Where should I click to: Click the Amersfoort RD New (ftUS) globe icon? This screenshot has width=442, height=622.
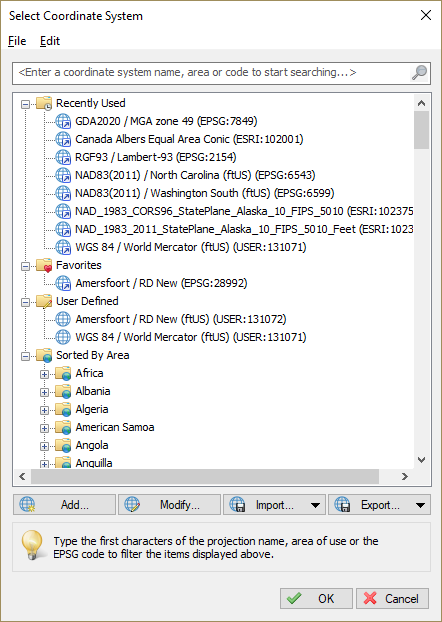[x=63, y=319]
